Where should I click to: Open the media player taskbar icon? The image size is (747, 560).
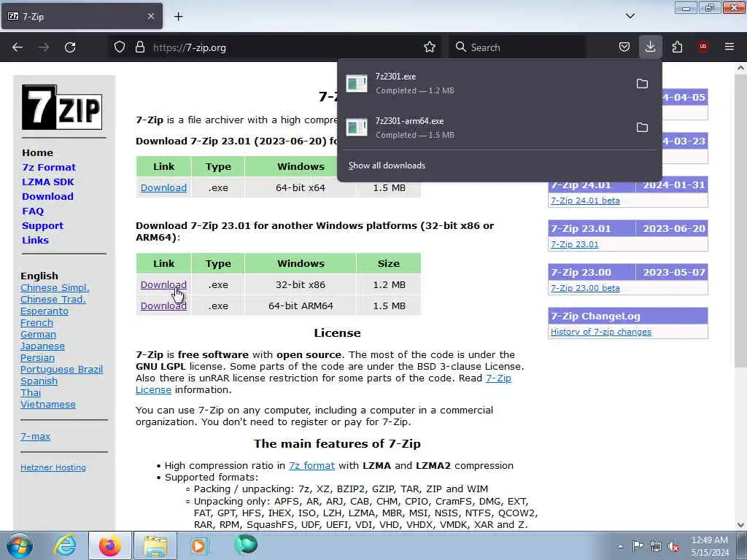[x=199, y=545]
